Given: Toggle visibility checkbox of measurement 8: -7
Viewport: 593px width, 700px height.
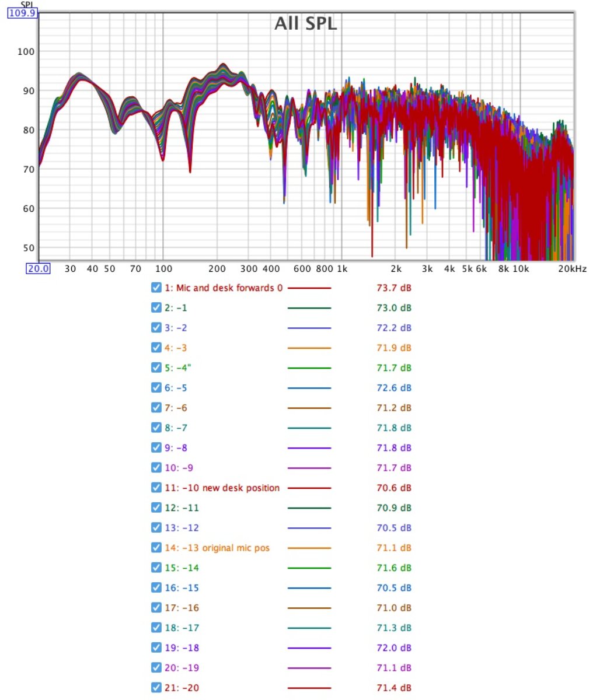Looking at the screenshot, I should tap(156, 428).
